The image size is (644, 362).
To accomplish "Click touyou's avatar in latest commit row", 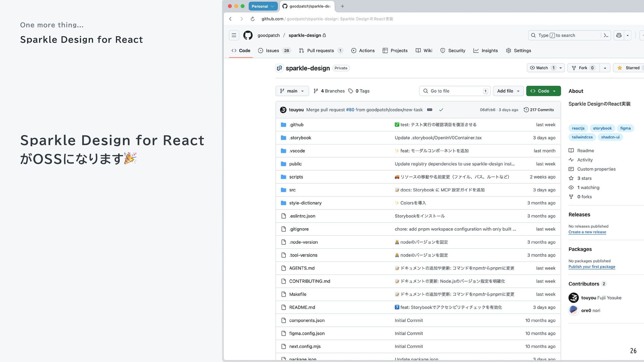I will point(283,110).
